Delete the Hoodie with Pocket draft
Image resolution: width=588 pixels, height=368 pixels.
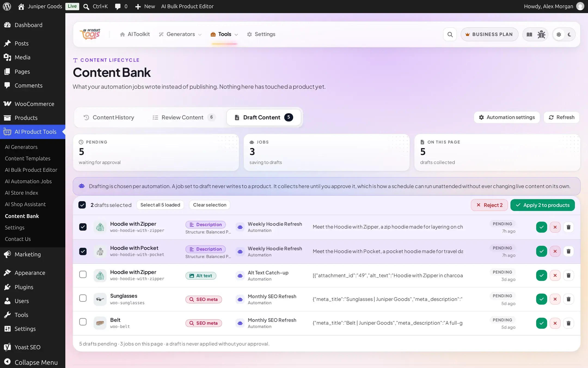(568, 251)
